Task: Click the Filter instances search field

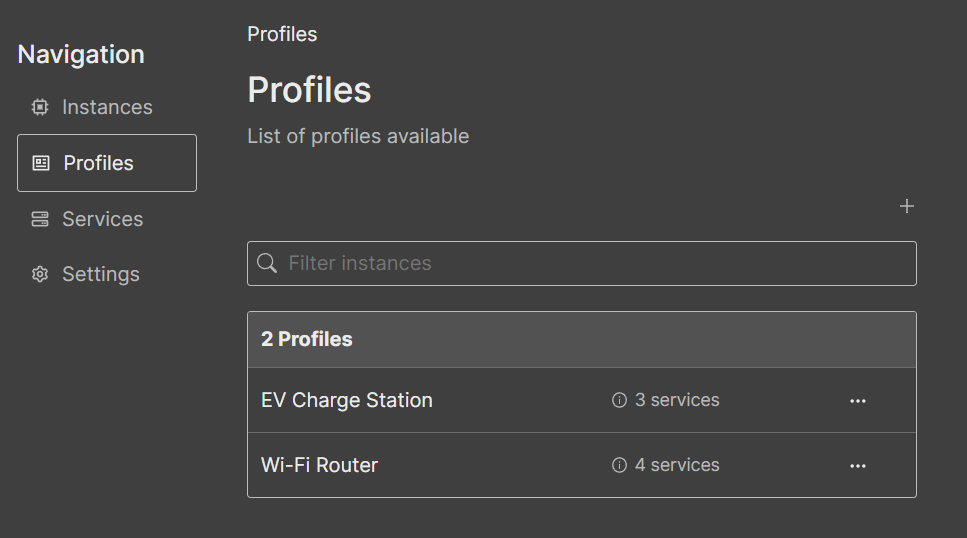Action: pyautogui.click(x=590, y=263)
